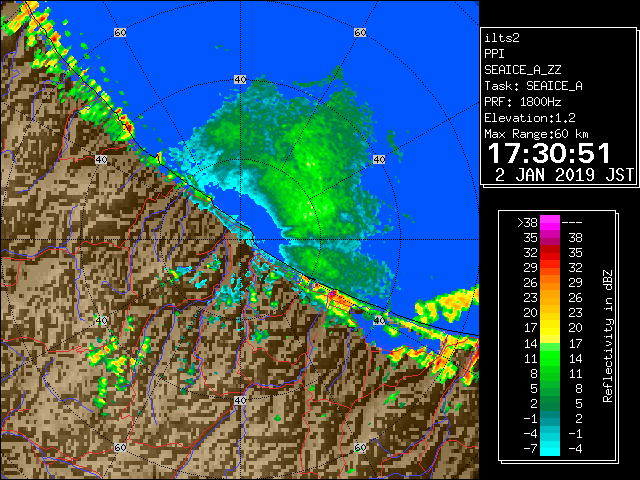
Task: Pick the red band in the reflectivity scale
Action: click(550, 253)
